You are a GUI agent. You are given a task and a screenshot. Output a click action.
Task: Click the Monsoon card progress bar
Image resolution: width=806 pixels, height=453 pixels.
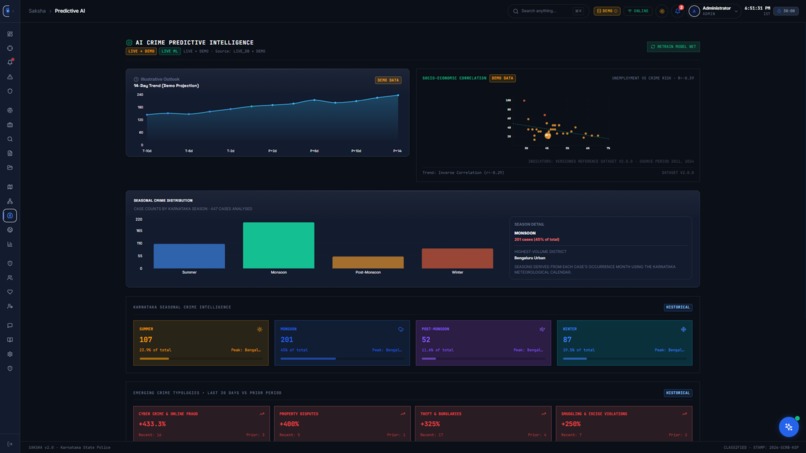click(x=342, y=358)
